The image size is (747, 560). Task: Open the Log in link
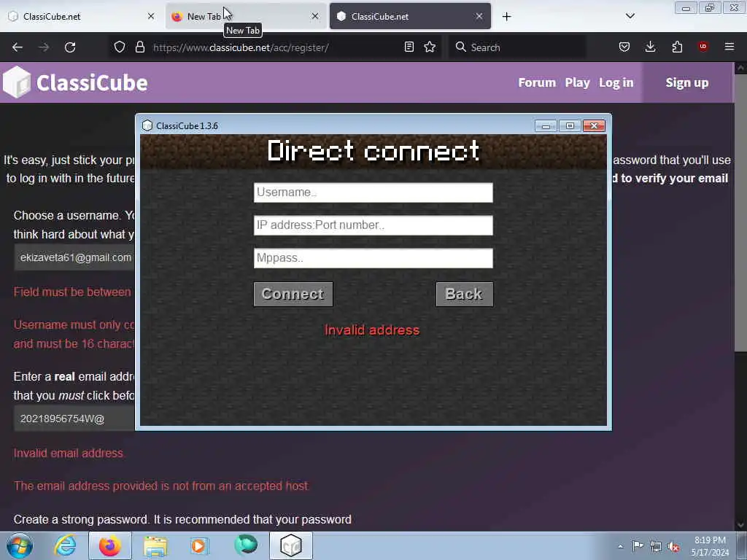(x=616, y=82)
